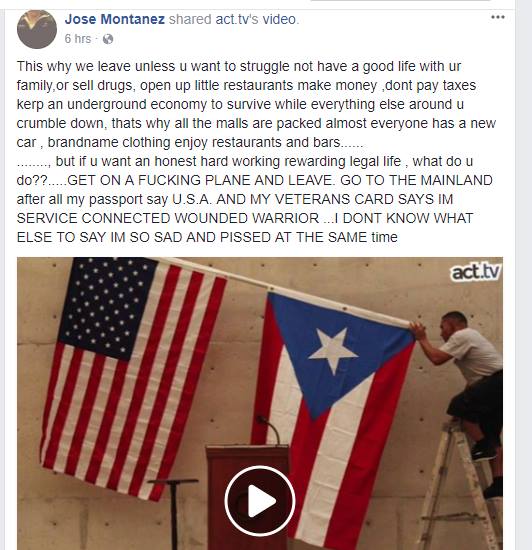Click the gray strip right of the post
This screenshot has width=532, height=550.
click(524, 277)
